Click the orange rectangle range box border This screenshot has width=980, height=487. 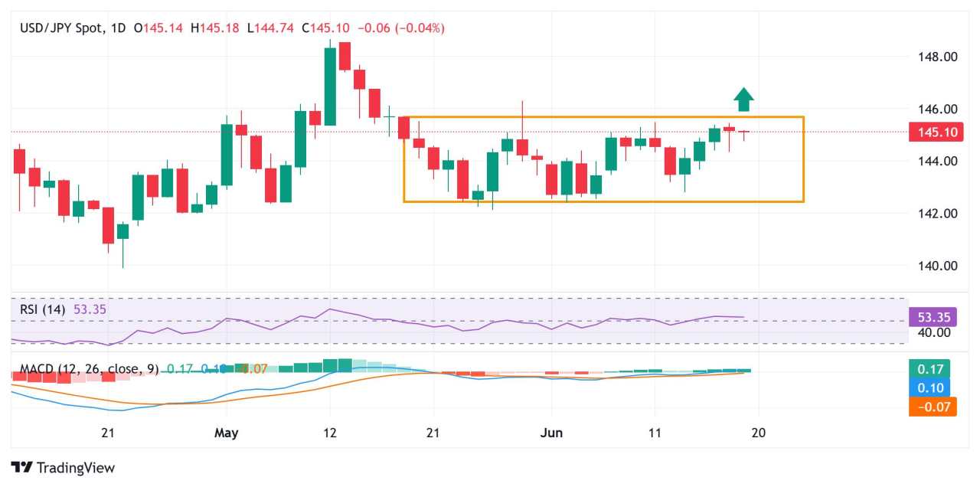pos(603,117)
